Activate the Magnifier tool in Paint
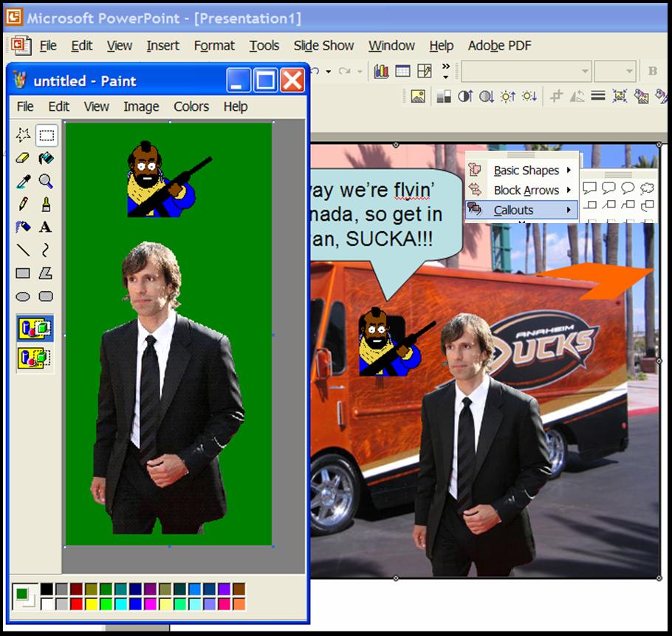Image resolution: width=672 pixels, height=636 pixels. pos(46,181)
